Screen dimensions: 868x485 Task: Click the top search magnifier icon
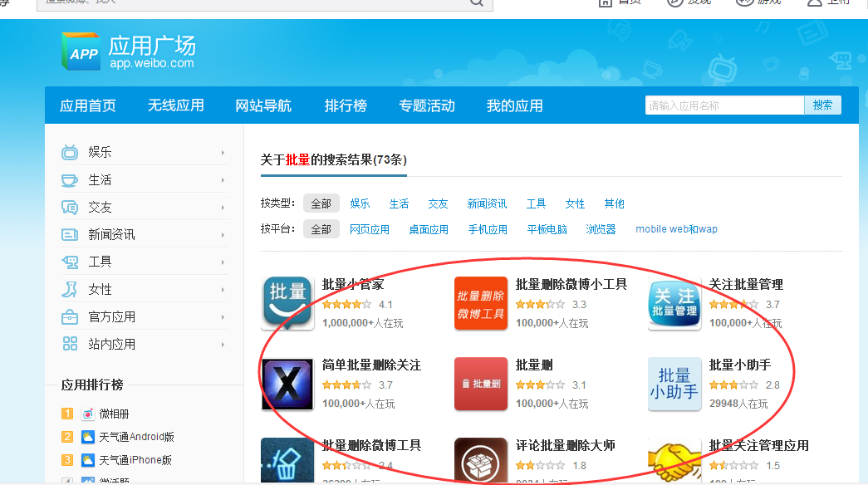click(x=477, y=2)
